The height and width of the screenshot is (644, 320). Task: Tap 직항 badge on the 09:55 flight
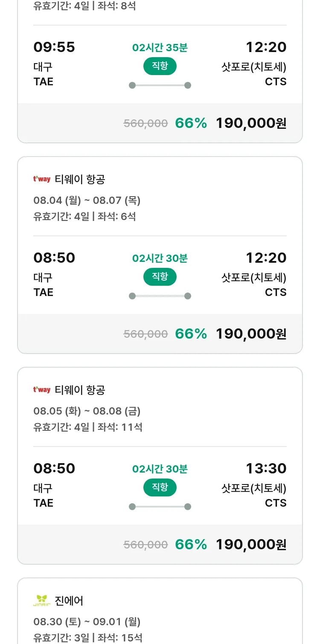(160, 66)
